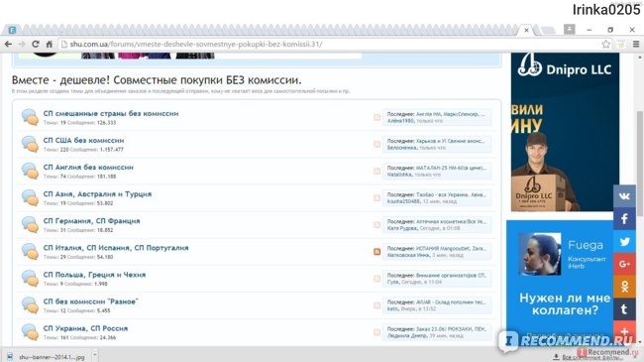644x362 pixels.
Task: Open forum 'СП смешанные страны без комиссии'
Action: tap(111, 113)
